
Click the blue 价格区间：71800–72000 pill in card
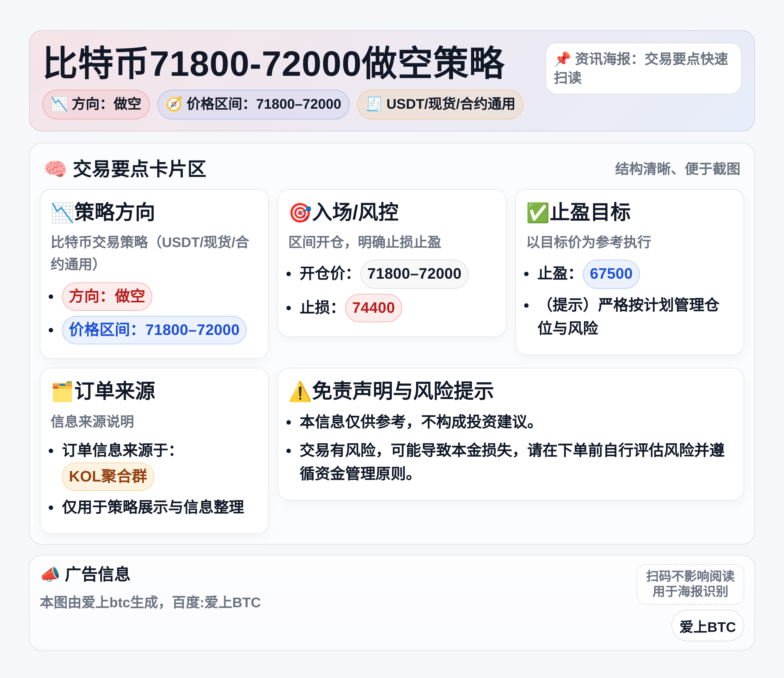click(154, 330)
